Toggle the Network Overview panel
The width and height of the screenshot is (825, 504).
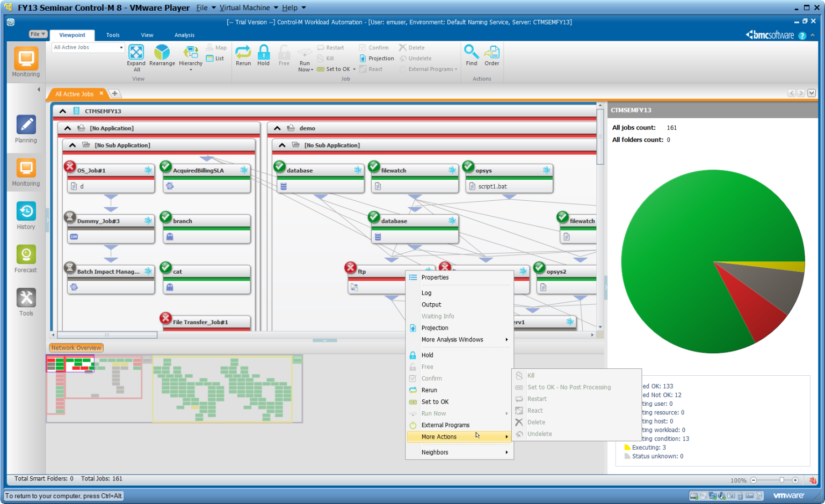tap(75, 347)
